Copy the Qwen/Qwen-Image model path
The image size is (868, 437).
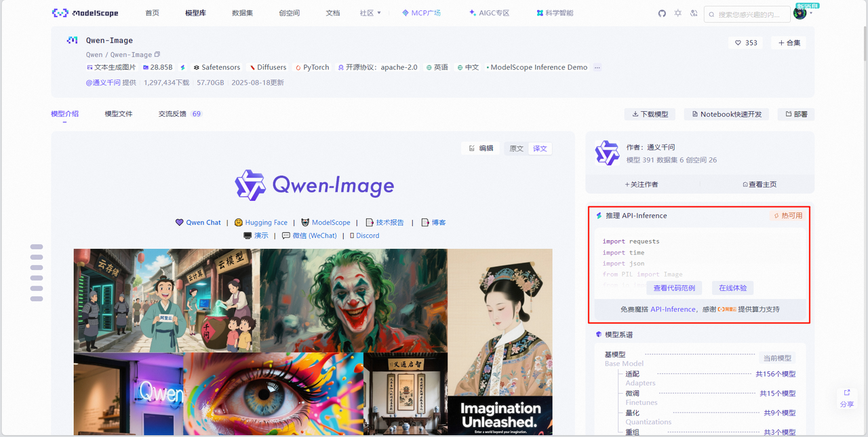(x=157, y=55)
